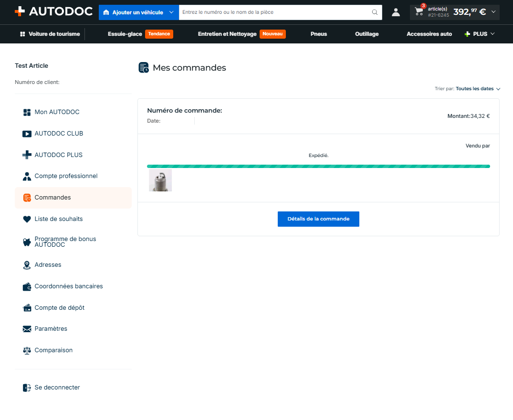Click the AUTODOC CLUB video icon
Image resolution: width=513 pixels, height=420 pixels.
(x=27, y=134)
